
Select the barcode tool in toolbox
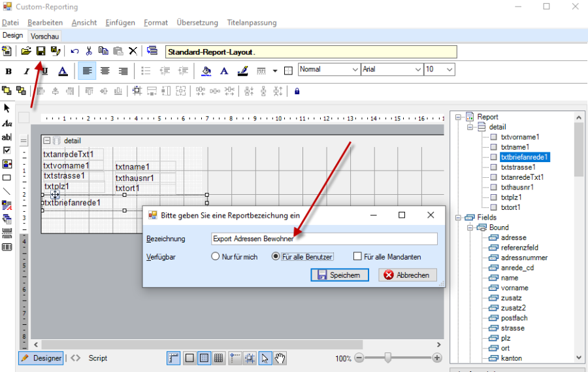point(7,247)
